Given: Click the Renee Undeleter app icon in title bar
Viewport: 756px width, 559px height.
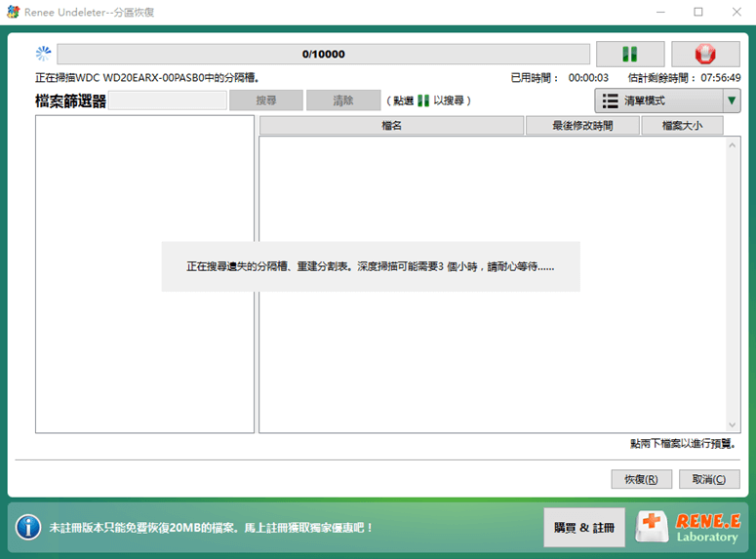Looking at the screenshot, I should pyautogui.click(x=14, y=12).
